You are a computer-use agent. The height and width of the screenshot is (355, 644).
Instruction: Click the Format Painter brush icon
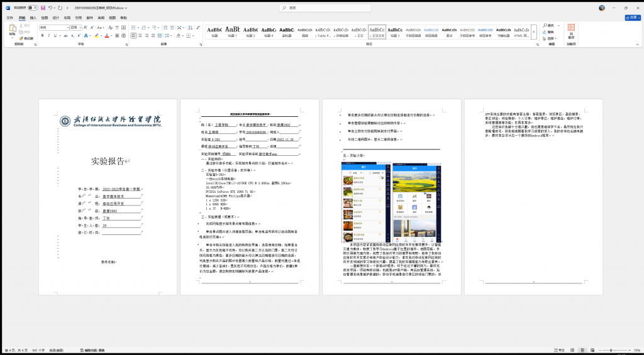(x=25, y=38)
